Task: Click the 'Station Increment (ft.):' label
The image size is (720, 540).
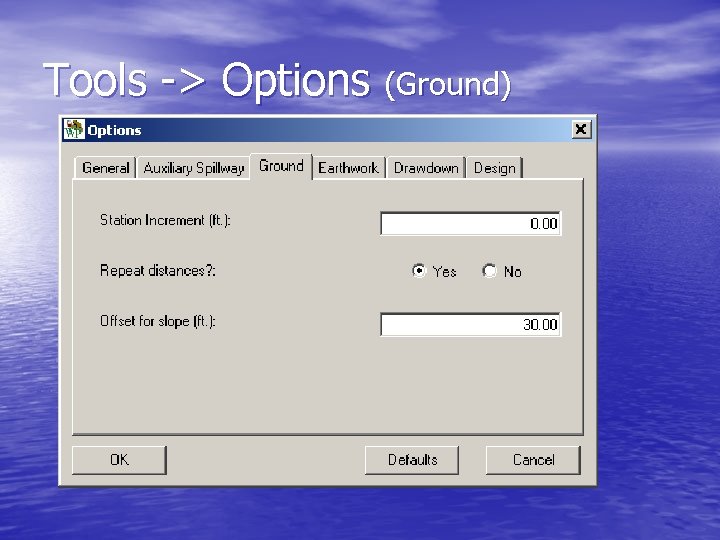Action: (x=165, y=221)
